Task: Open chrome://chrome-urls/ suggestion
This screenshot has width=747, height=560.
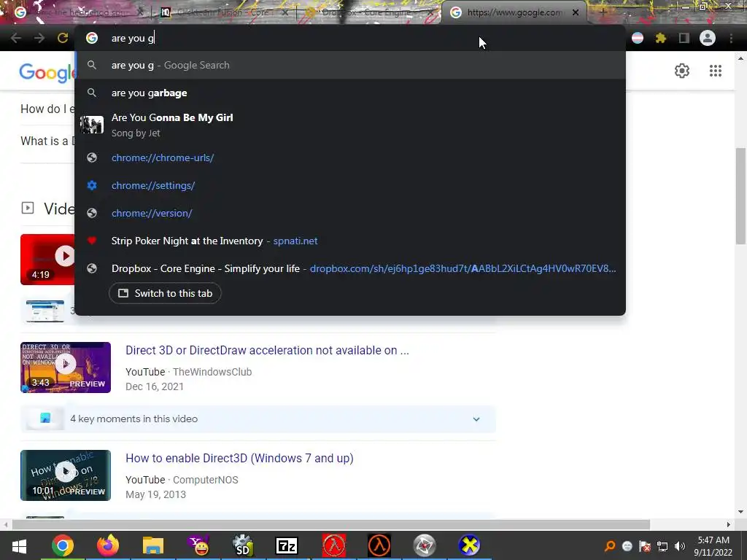Action: pos(350,157)
